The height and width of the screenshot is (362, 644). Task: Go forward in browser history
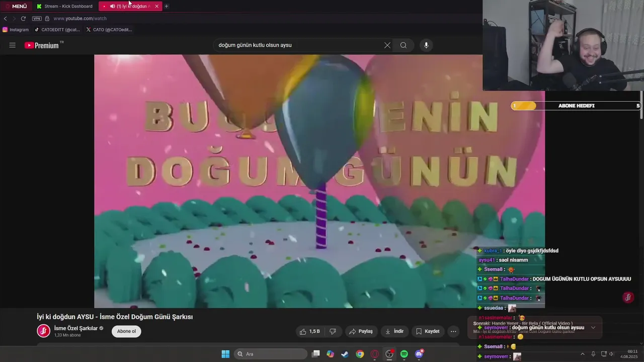pyautogui.click(x=14, y=19)
